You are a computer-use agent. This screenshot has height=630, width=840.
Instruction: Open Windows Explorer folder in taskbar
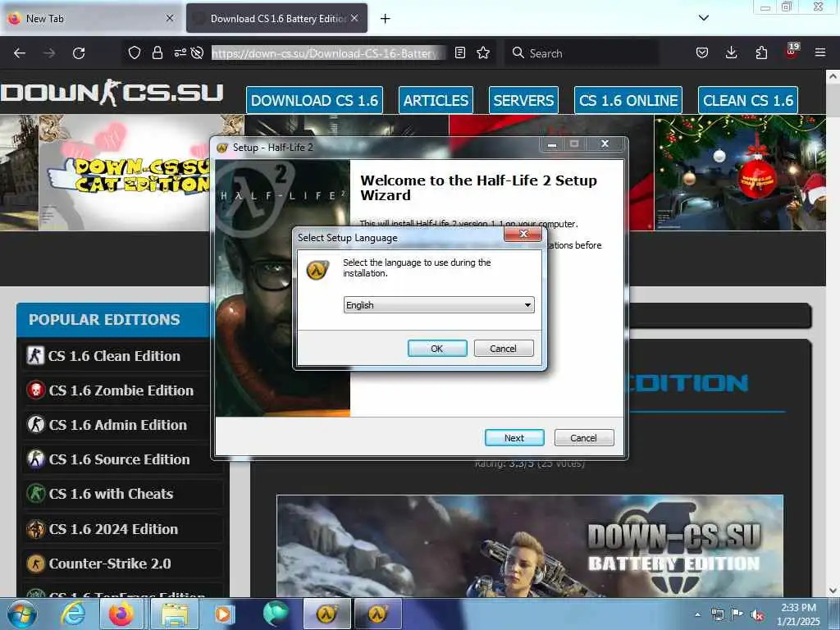tap(175, 614)
